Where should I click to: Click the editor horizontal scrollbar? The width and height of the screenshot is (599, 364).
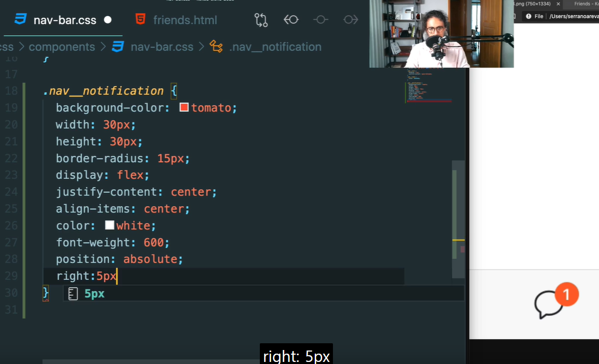151,361
